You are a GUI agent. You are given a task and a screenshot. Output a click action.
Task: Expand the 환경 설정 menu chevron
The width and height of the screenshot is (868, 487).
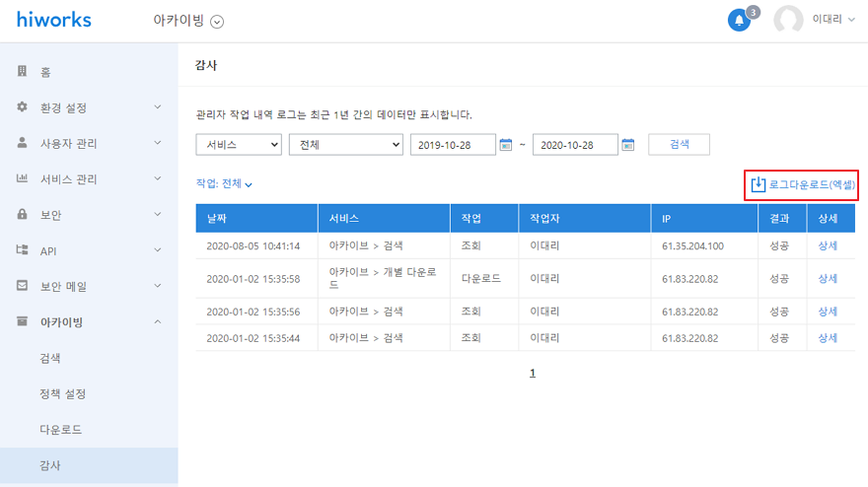158,106
